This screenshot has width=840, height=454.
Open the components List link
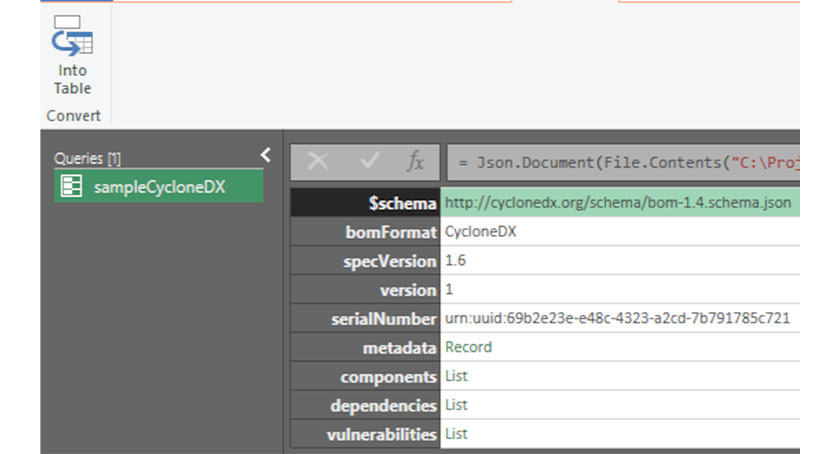pyautogui.click(x=456, y=377)
